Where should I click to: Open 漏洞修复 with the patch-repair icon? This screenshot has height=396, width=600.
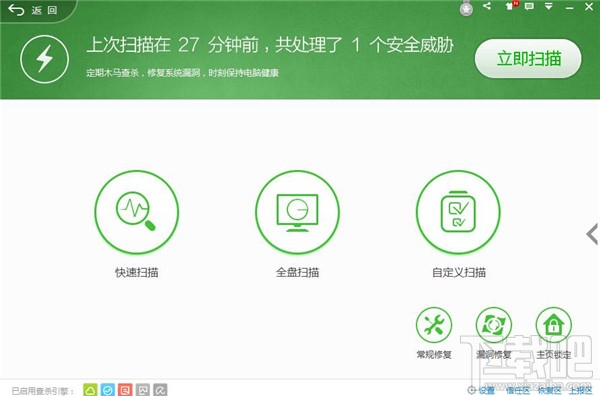[x=494, y=325]
